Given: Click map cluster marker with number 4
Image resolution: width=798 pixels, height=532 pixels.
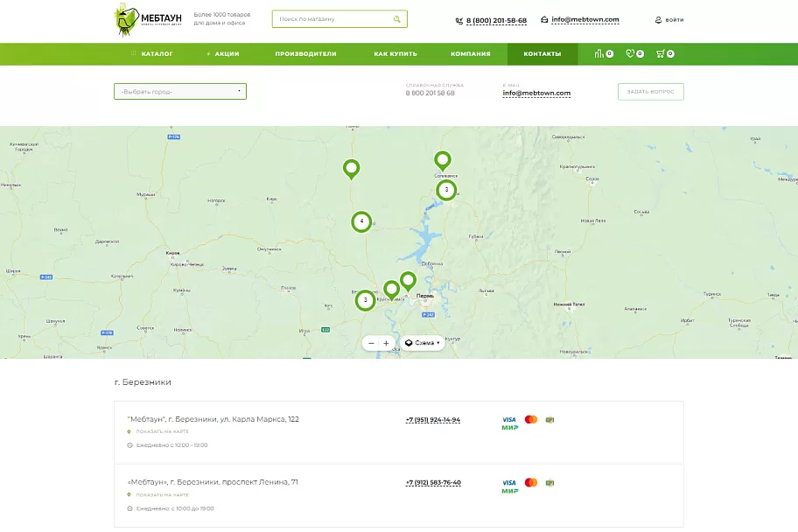Looking at the screenshot, I should pyautogui.click(x=361, y=221).
